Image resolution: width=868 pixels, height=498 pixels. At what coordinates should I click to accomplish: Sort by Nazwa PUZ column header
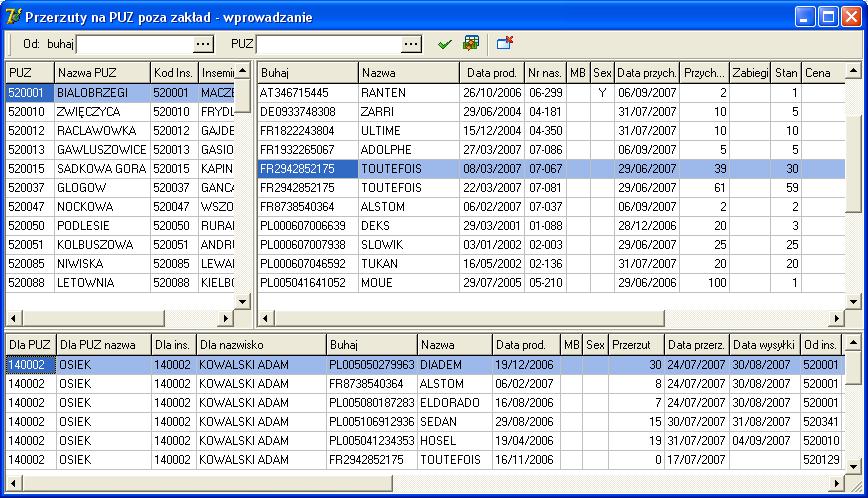click(102, 72)
